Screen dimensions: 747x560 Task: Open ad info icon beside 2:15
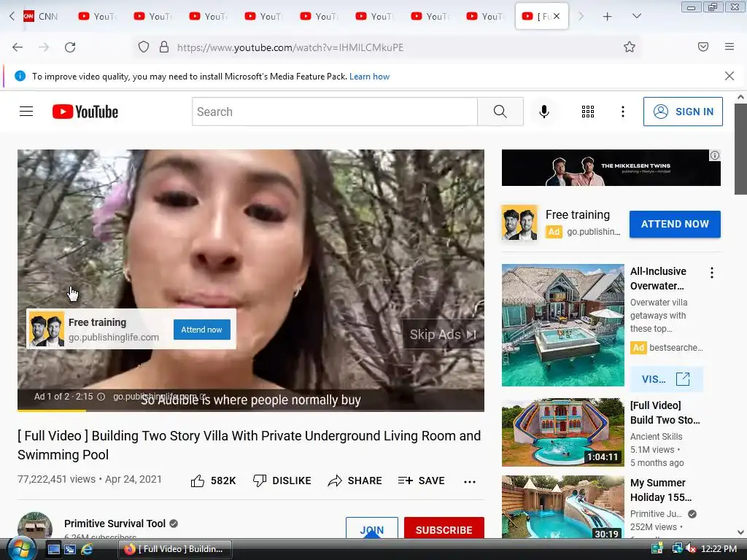coord(101,397)
